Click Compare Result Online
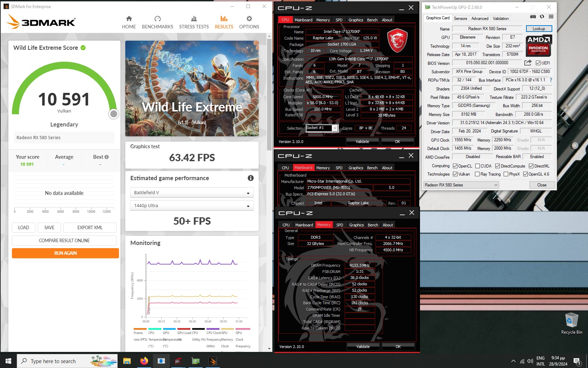 coord(64,240)
